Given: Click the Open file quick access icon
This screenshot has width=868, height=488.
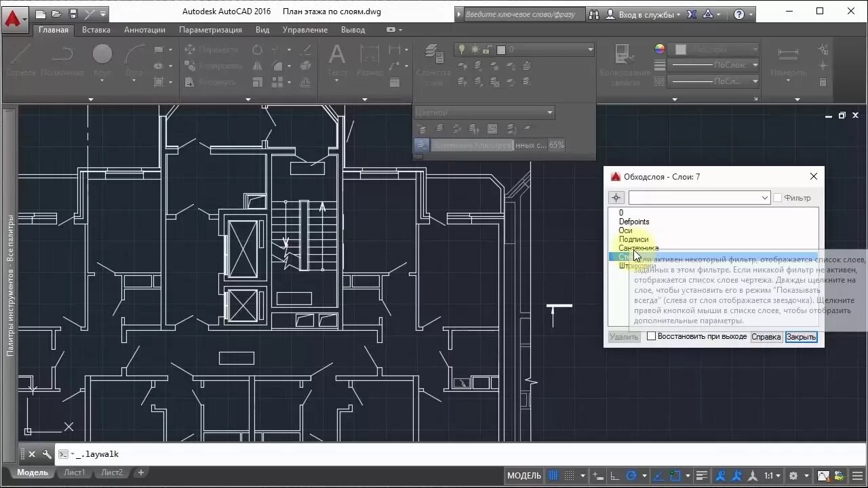Looking at the screenshot, I should [x=57, y=14].
